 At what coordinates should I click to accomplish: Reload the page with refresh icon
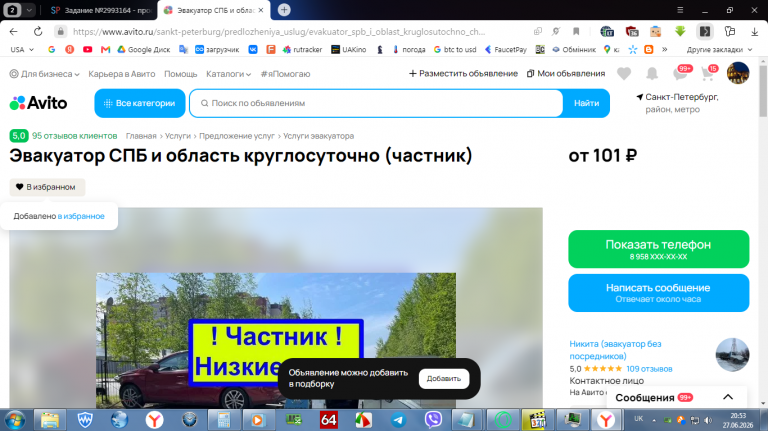click(38, 31)
